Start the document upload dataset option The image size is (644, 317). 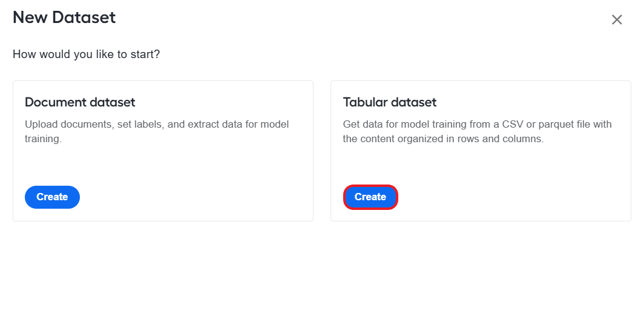click(52, 197)
